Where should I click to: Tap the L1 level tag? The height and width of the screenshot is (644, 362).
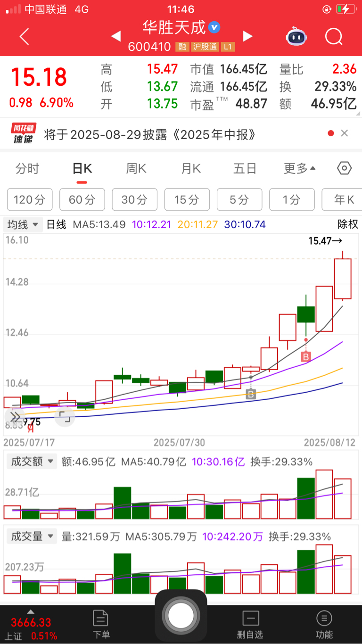click(228, 47)
